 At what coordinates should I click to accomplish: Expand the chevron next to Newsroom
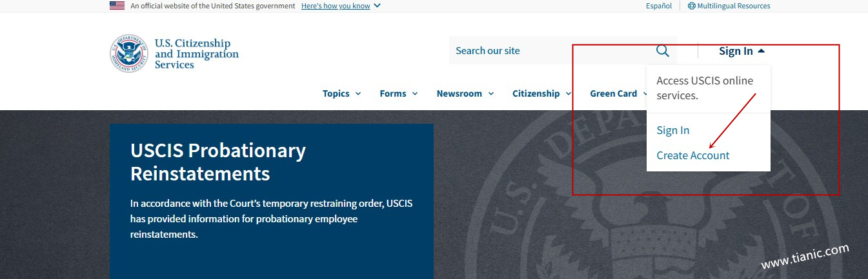(491, 93)
